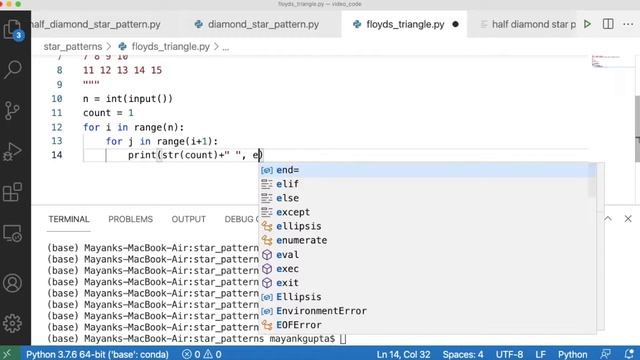Click code line 10 n = int(input())

pos(128,98)
